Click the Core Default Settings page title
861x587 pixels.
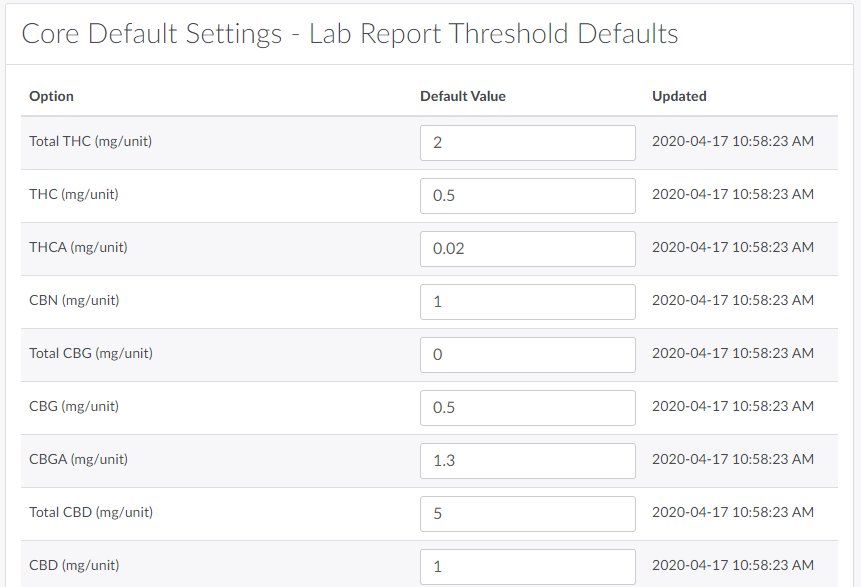[x=349, y=33]
